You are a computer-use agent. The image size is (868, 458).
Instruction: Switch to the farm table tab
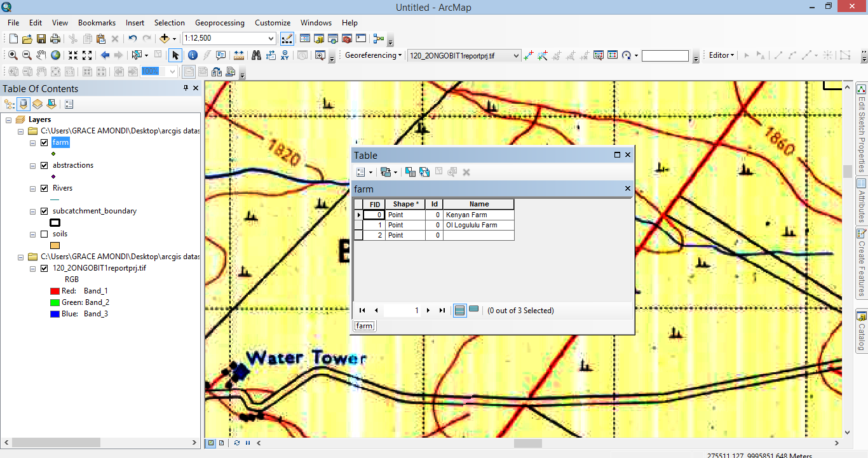click(x=364, y=325)
